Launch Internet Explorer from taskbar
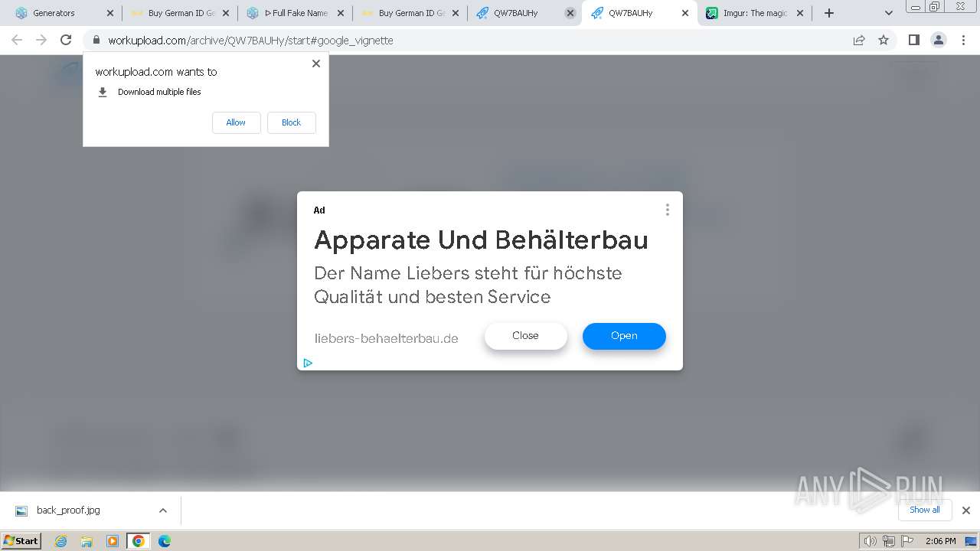This screenshot has width=980, height=551. [x=61, y=541]
